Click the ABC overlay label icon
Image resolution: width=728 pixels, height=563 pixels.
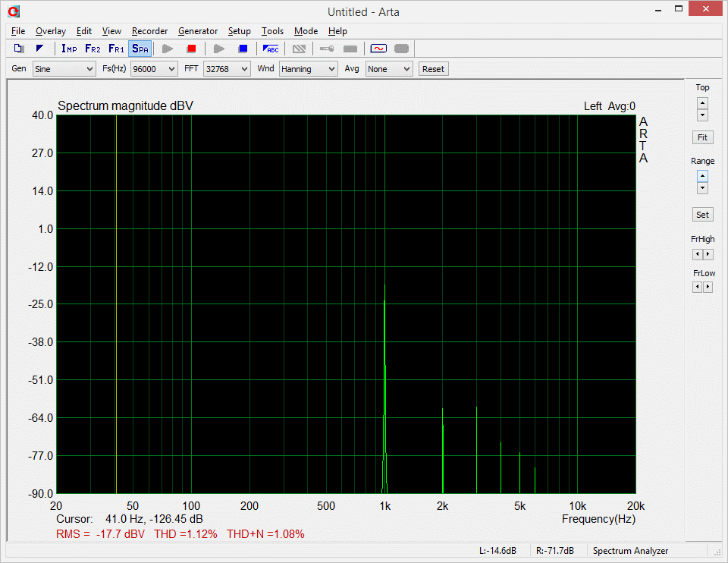coord(271,49)
